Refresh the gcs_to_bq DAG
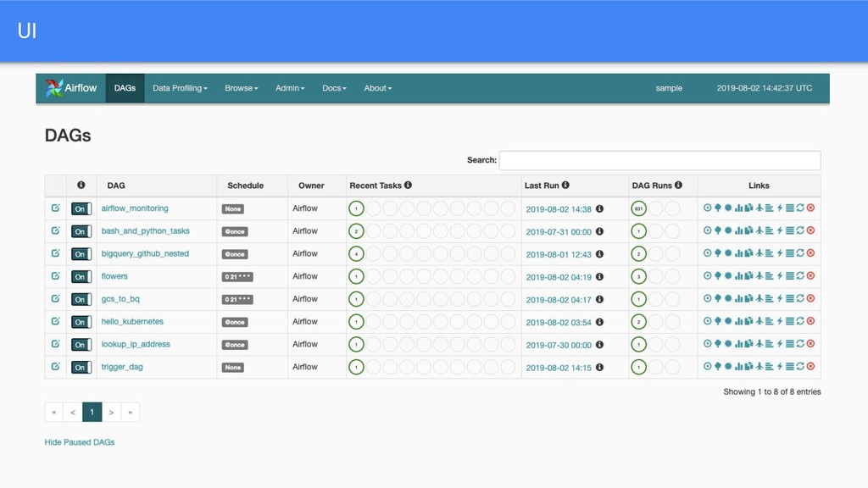 tap(800, 299)
